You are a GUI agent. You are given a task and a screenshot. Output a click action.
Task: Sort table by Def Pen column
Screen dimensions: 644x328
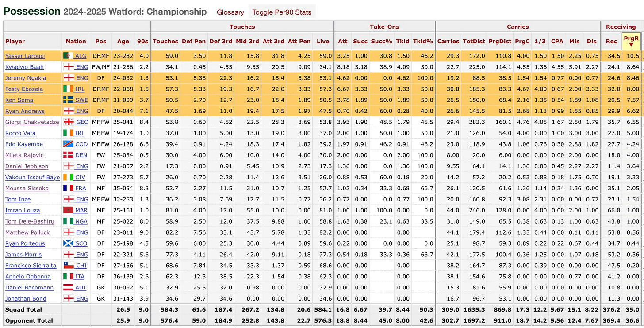click(x=193, y=41)
